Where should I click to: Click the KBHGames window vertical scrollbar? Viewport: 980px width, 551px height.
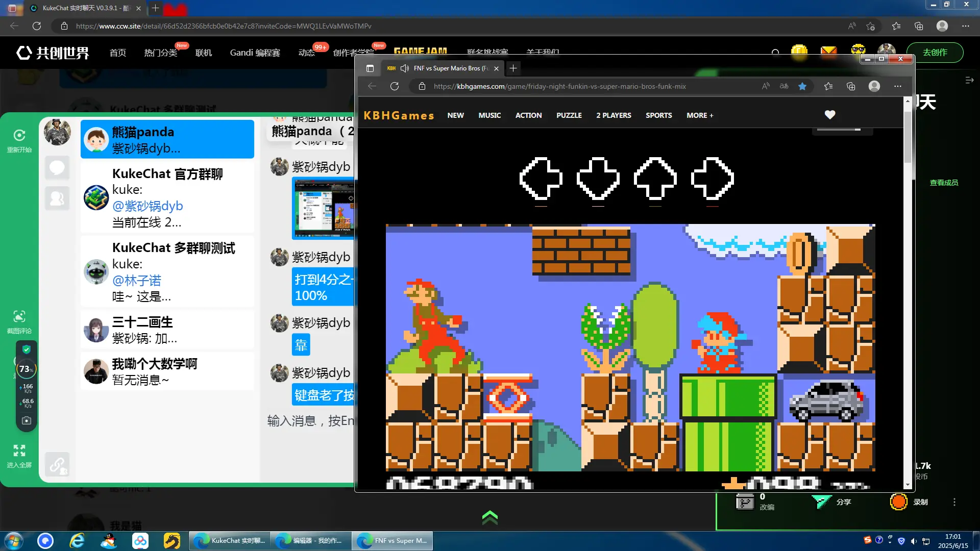(908, 138)
